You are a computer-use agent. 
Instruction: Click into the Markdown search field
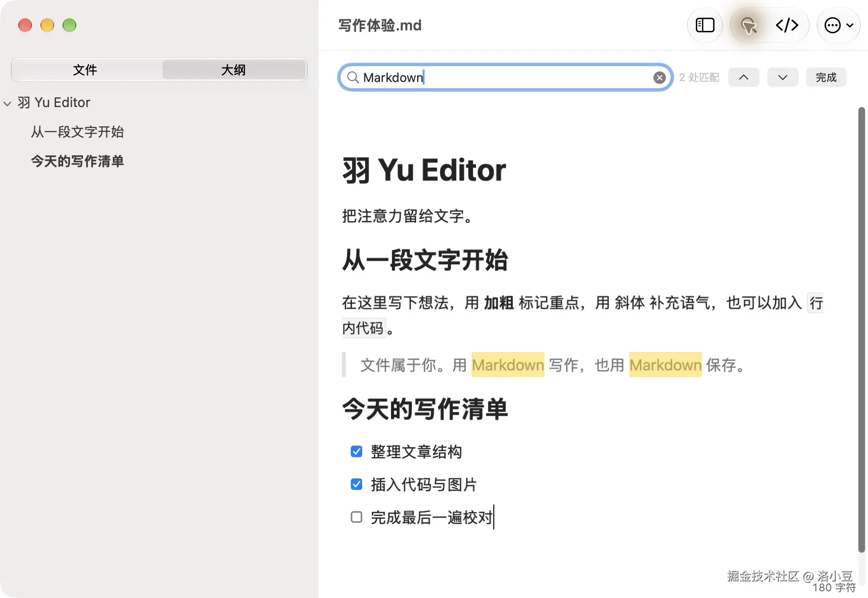pyautogui.click(x=506, y=77)
